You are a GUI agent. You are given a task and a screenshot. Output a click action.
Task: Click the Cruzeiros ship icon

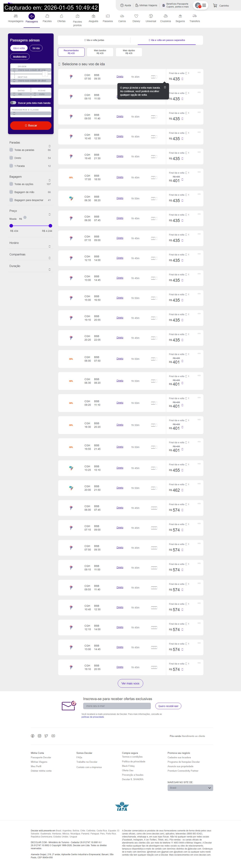[x=165, y=16]
